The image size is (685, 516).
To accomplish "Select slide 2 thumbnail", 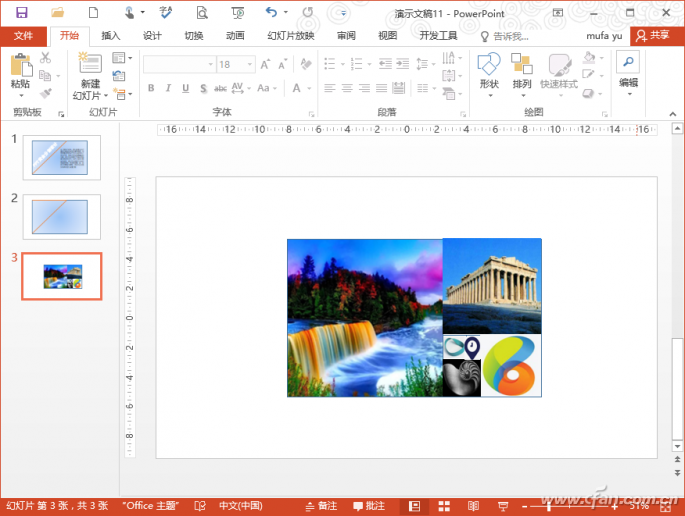I will (x=62, y=216).
